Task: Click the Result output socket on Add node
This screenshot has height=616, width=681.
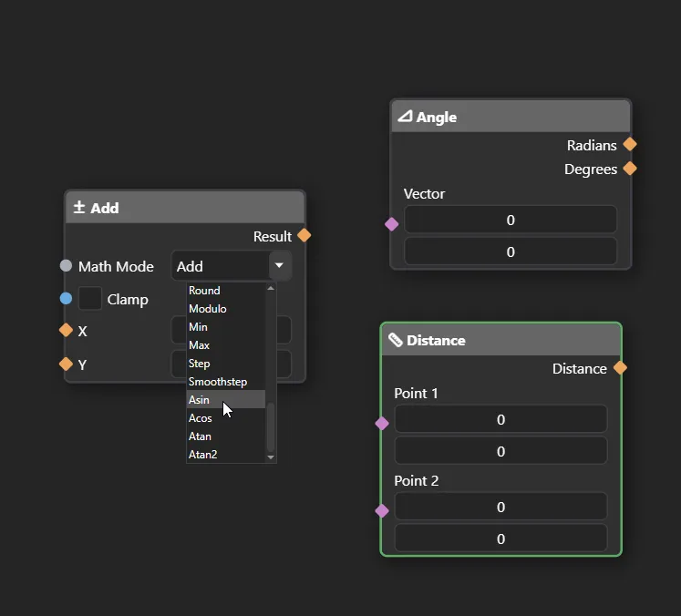Action: (x=304, y=236)
